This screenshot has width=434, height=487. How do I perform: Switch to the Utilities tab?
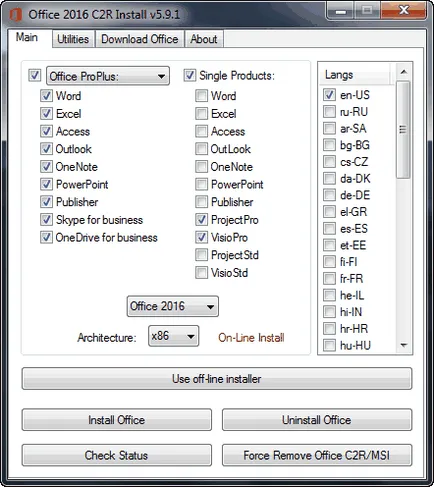(x=73, y=39)
